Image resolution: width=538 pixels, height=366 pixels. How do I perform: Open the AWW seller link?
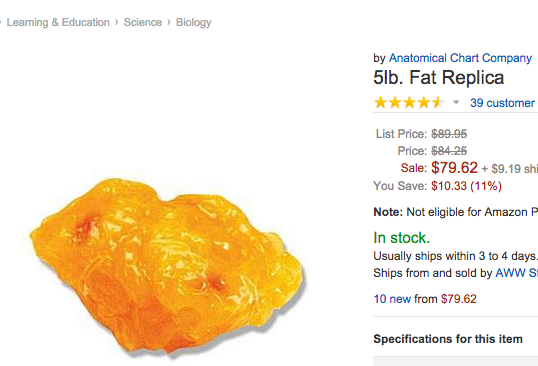516,273
